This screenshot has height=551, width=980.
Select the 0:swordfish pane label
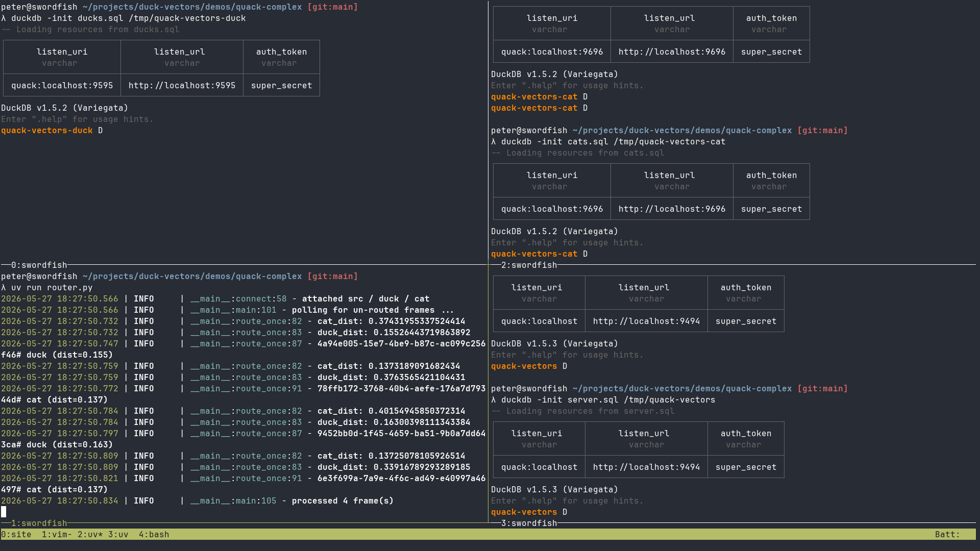click(x=39, y=265)
